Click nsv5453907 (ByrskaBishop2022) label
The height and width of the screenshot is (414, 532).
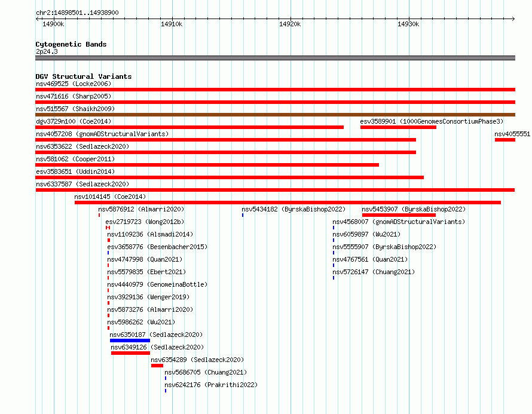(x=414, y=209)
